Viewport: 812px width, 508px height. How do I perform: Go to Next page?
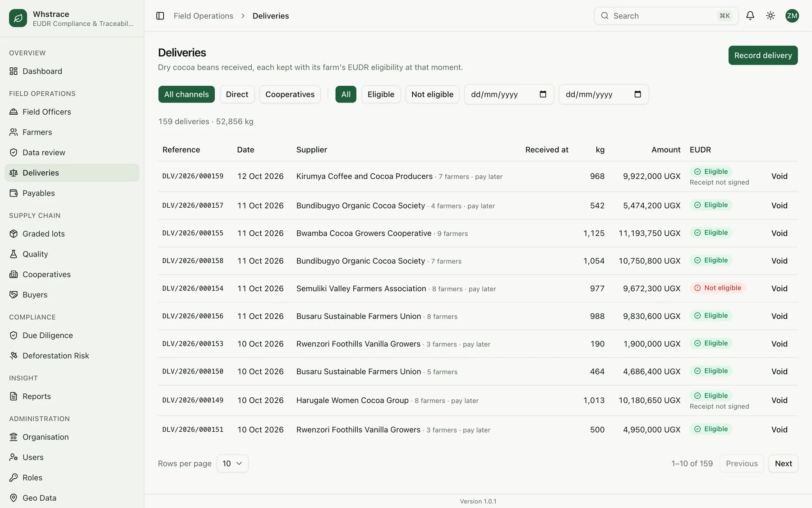(x=784, y=464)
